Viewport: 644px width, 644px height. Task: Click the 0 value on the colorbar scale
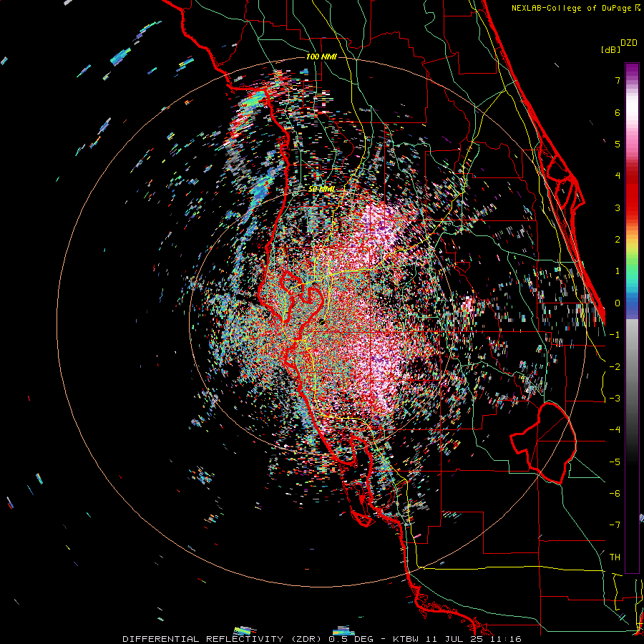[x=618, y=303]
